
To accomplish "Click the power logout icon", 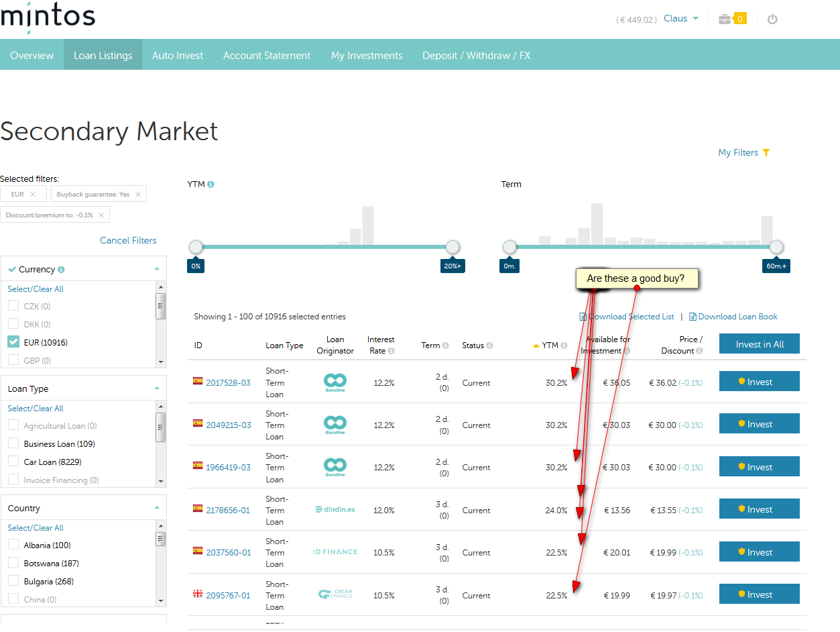I will pyautogui.click(x=772, y=19).
